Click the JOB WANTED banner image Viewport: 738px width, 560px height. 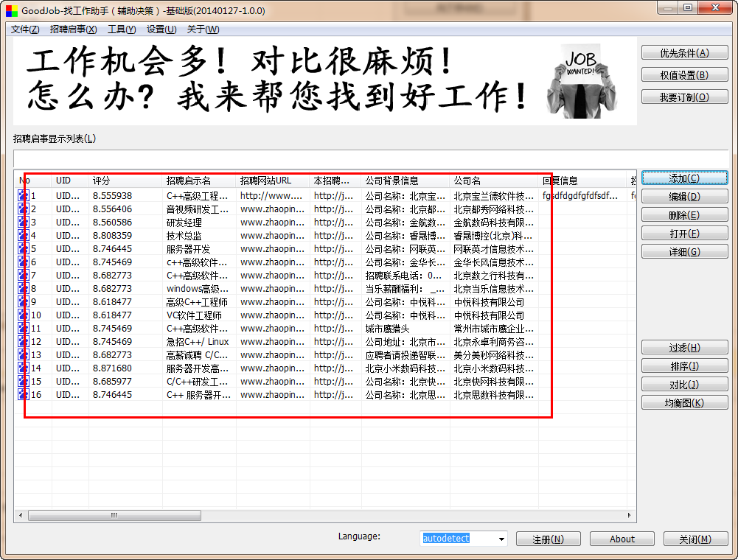582,81
